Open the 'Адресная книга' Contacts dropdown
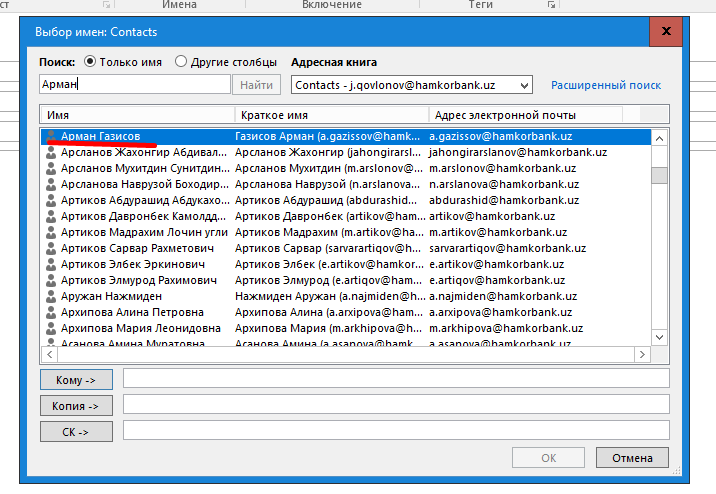This screenshot has width=716, height=494. pos(411,85)
